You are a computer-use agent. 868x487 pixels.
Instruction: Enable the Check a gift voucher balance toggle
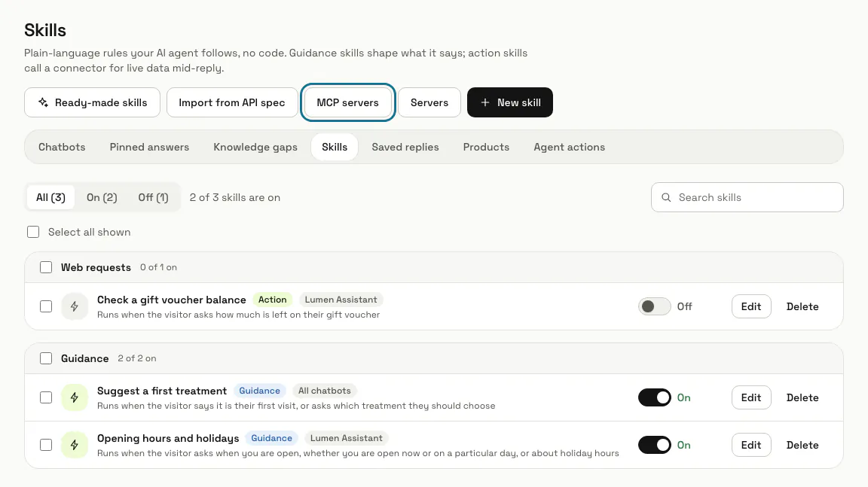pos(654,306)
